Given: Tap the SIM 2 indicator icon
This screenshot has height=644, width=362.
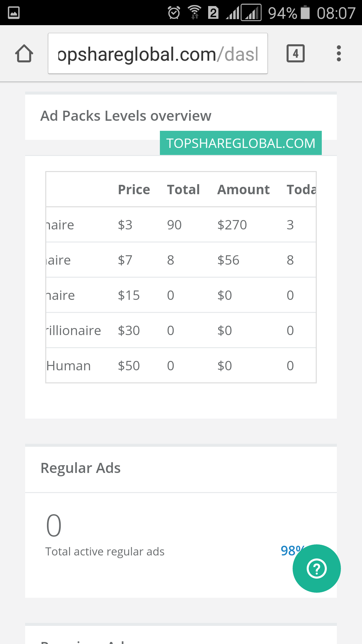Looking at the screenshot, I should pyautogui.click(x=213, y=13).
